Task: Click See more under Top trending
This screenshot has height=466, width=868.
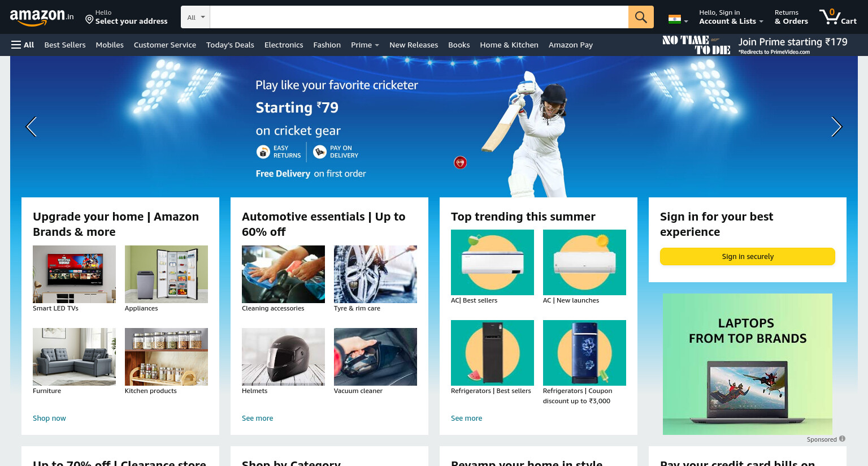Action: (x=466, y=418)
